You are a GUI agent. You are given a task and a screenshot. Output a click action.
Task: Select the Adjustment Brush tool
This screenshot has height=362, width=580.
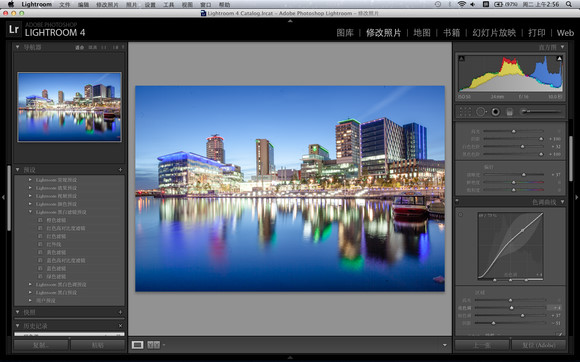click(541, 111)
